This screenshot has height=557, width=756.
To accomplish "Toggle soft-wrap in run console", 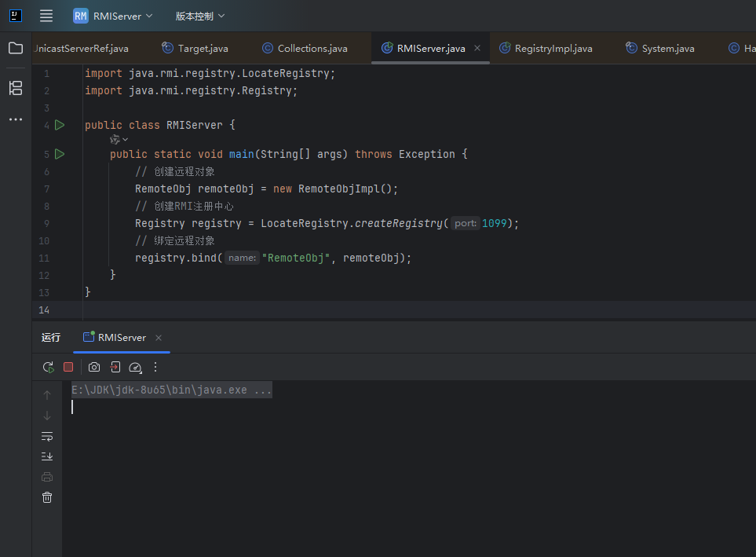I will 47,436.
